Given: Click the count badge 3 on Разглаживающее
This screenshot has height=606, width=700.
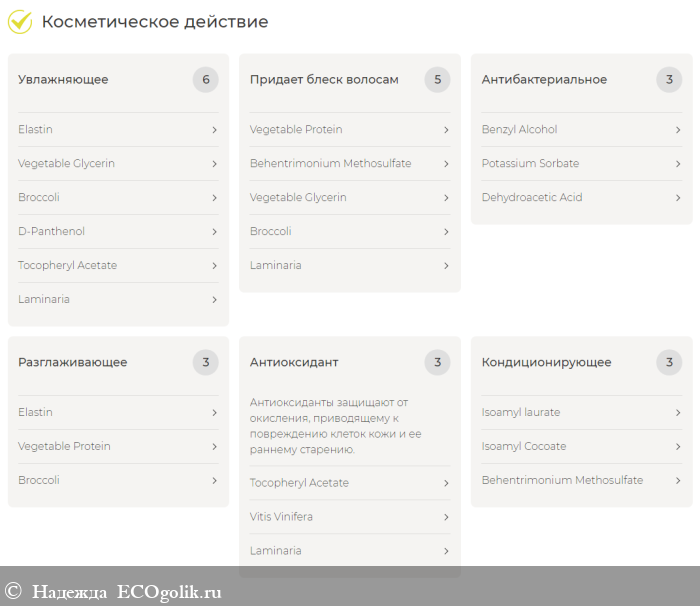Looking at the screenshot, I should pos(206,362).
